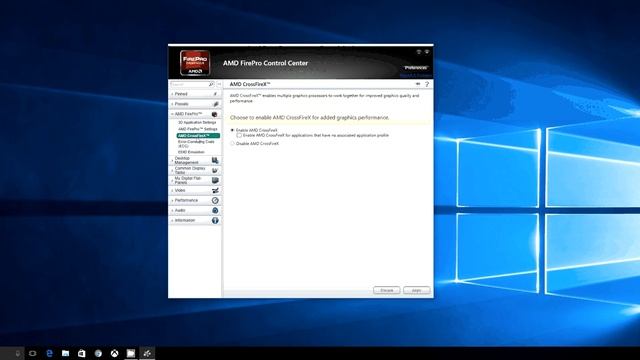The image size is (640, 360).
Task: Open AMD FirePro Settings page
Action: click(198, 129)
